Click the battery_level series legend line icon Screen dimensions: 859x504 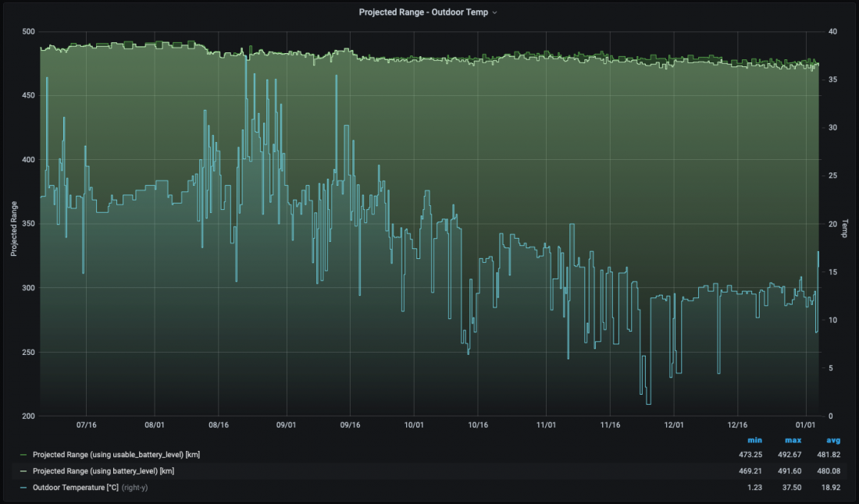(23, 470)
